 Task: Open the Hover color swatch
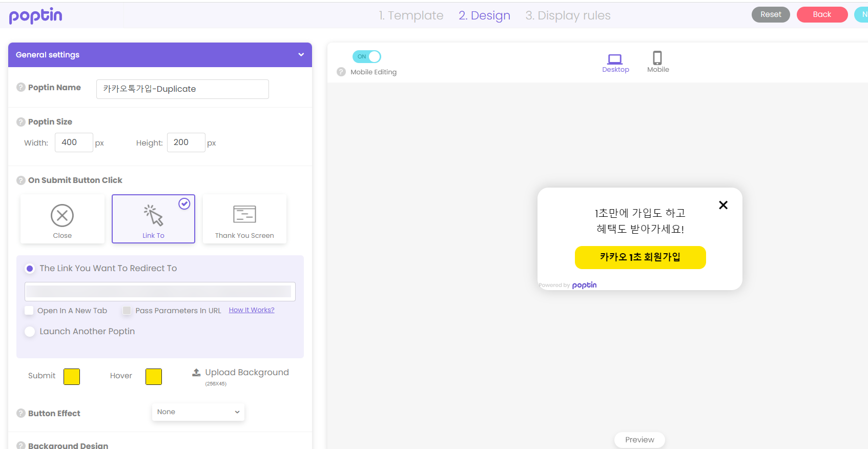coord(154,376)
